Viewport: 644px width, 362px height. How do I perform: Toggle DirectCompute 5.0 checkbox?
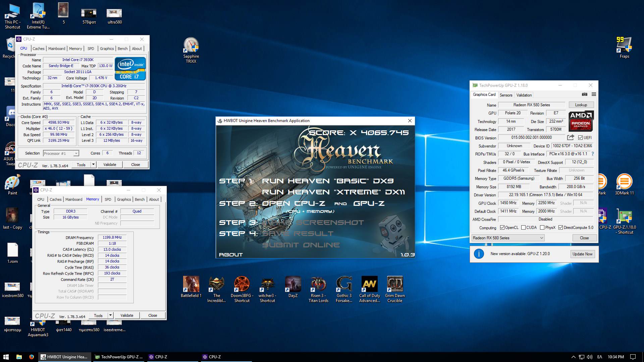560,228
